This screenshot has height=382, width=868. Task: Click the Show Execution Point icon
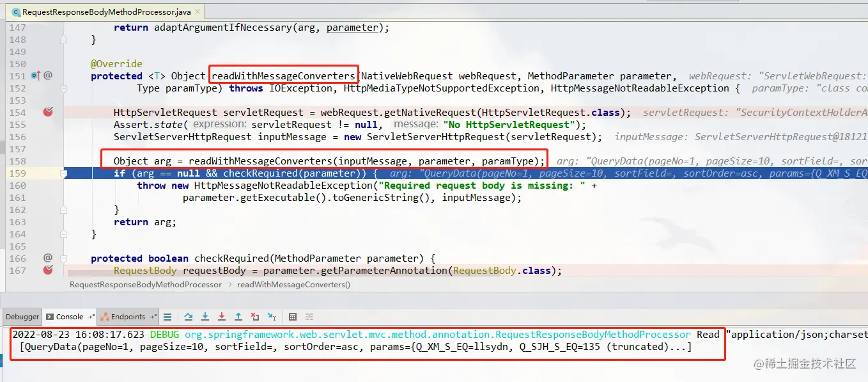167,317
